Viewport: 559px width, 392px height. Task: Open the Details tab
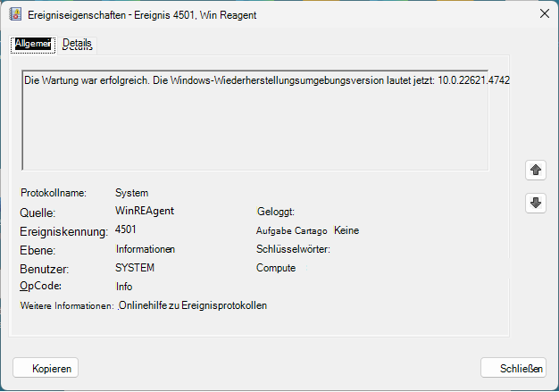click(77, 44)
